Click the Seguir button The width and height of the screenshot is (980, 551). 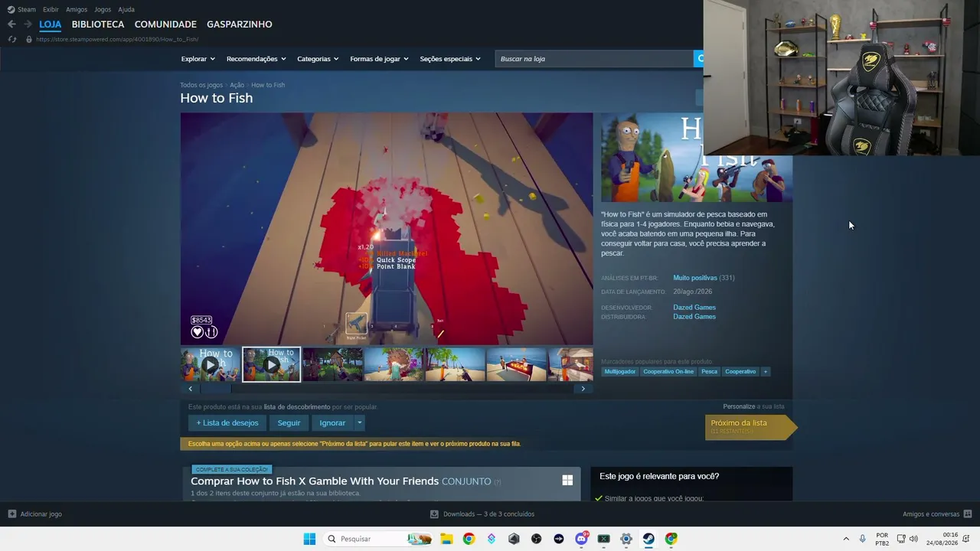click(289, 423)
